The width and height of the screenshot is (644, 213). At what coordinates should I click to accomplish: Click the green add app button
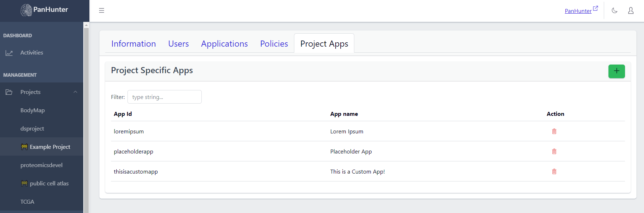click(x=616, y=71)
